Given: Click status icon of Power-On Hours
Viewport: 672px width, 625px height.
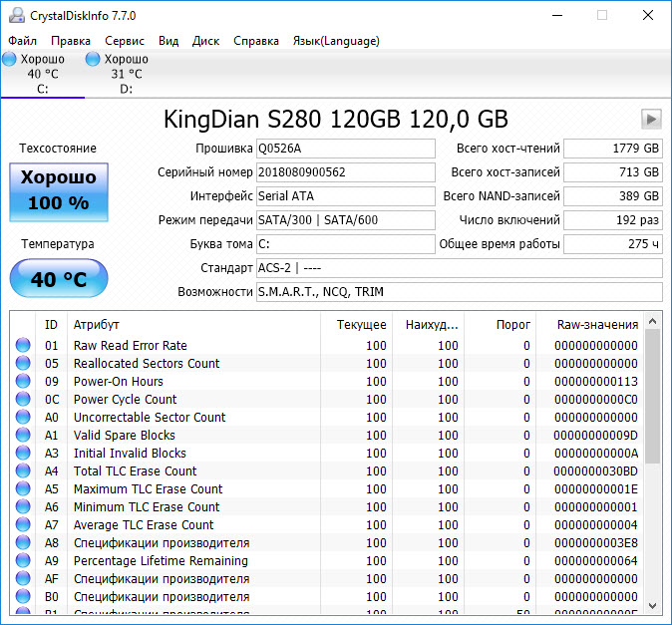Looking at the screenshot, I should (23, 381).
